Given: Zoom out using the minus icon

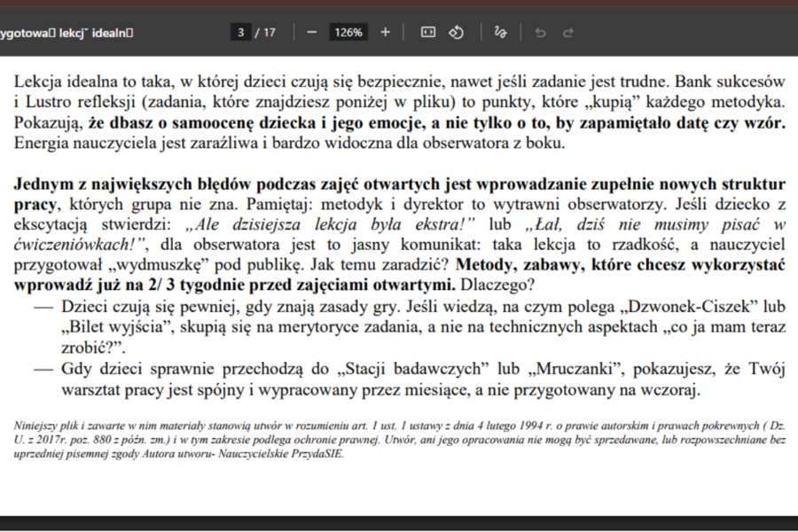Looking at the screenshot, I should click(x=311, y=31).
